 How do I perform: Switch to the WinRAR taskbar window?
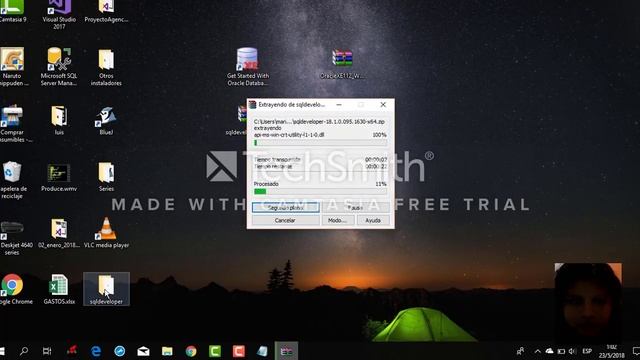[x=287, y=351]
